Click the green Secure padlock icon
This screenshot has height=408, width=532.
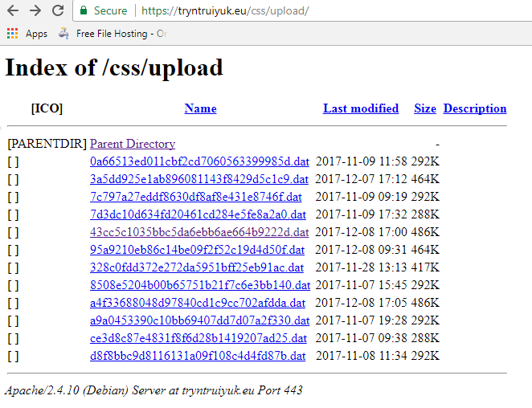(x=83, y=11)
